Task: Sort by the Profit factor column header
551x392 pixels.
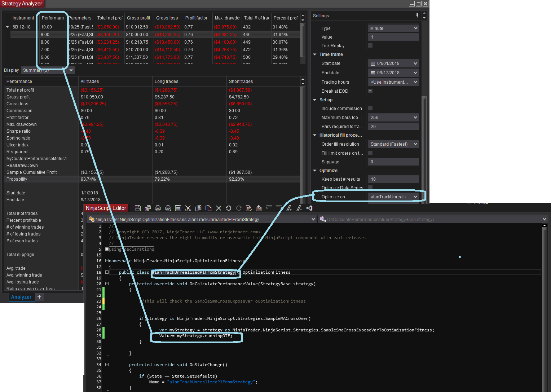Action: (x=198, y=18)
